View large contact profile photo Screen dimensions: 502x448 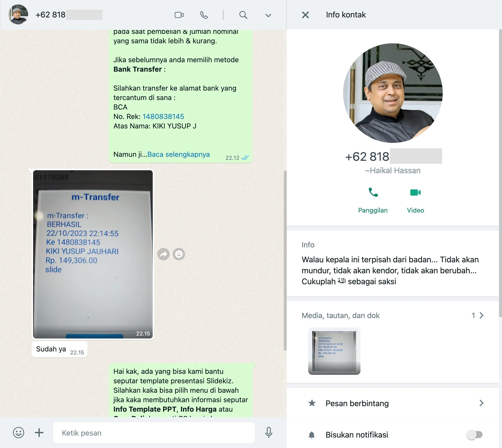pos(393,93)
